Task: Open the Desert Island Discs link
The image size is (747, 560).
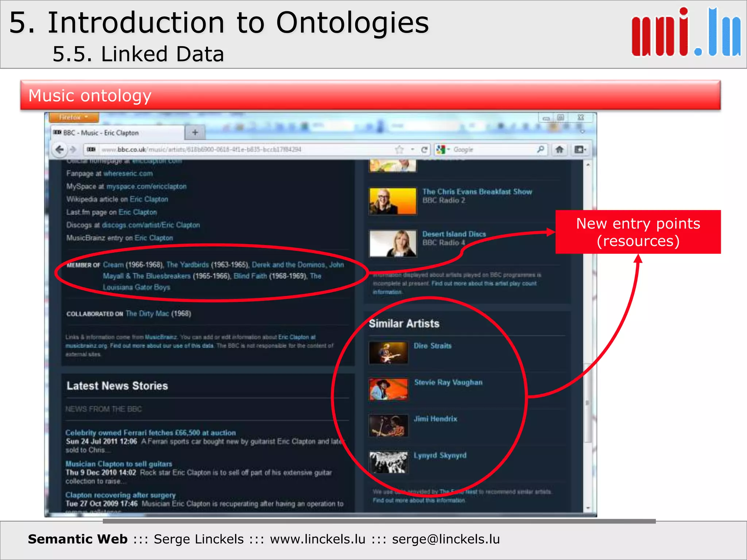Action: coord(454,234)
